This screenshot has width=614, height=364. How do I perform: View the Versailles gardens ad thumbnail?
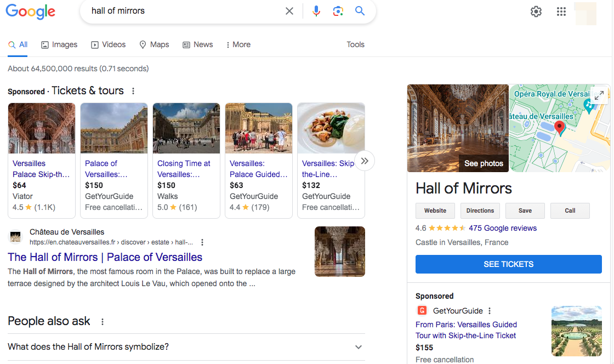pos(576,331)
